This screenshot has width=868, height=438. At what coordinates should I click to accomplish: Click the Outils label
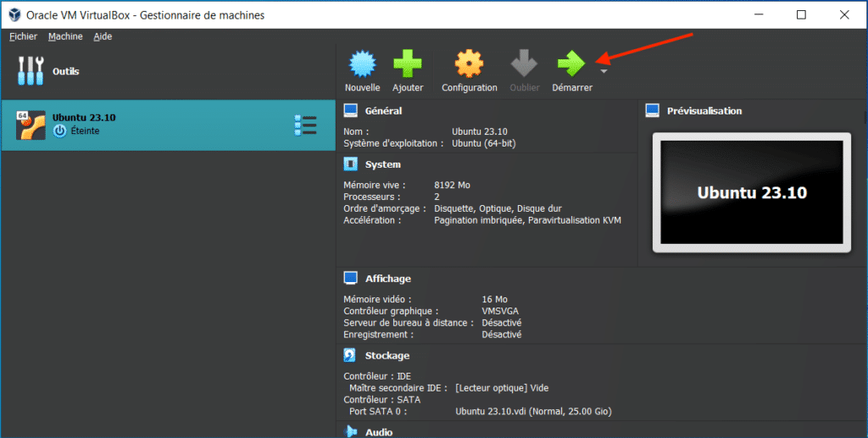click(x=66, y=71)
